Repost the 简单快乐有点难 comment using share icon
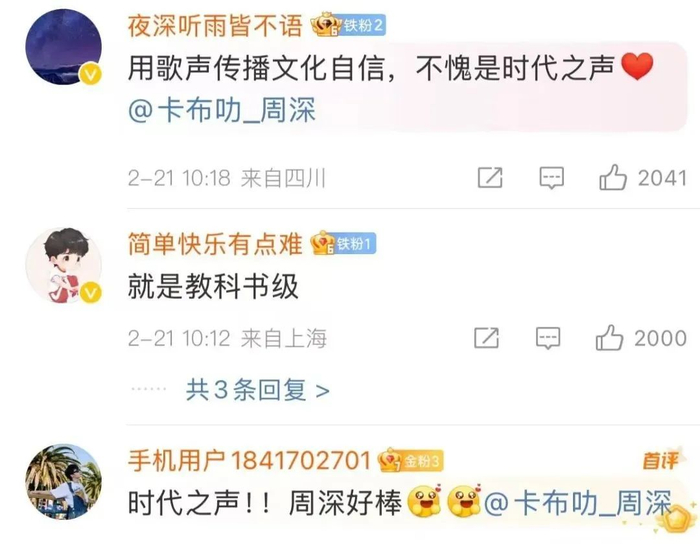 tap(486, 338)
